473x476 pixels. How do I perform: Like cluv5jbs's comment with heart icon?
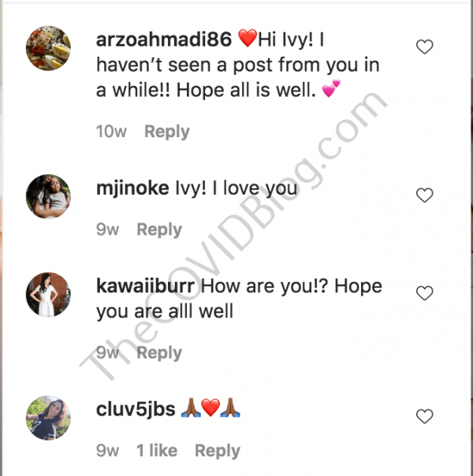pos(424,416)
